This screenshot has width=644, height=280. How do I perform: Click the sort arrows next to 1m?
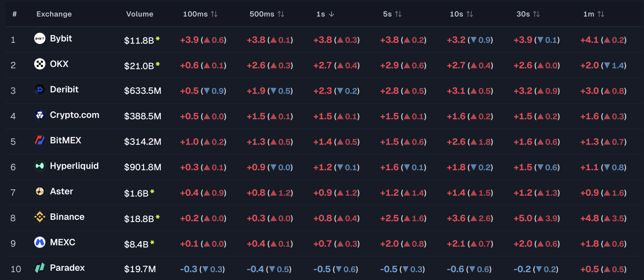[x=601, y=14]
